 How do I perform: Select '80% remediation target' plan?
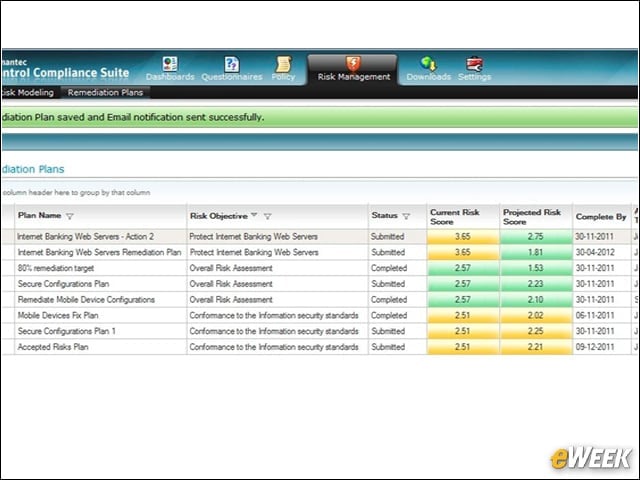click(56, 268)
